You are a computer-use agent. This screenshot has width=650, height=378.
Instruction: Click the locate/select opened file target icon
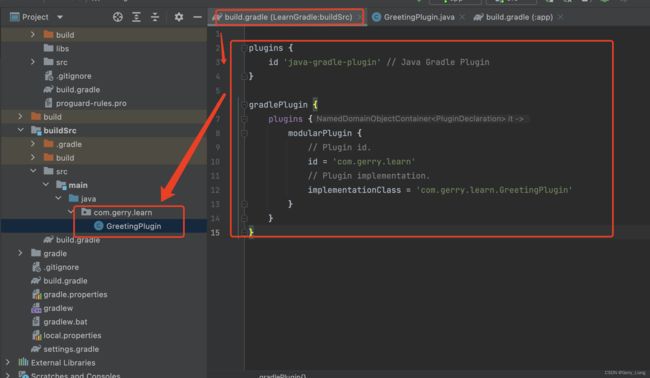point(118,17)
